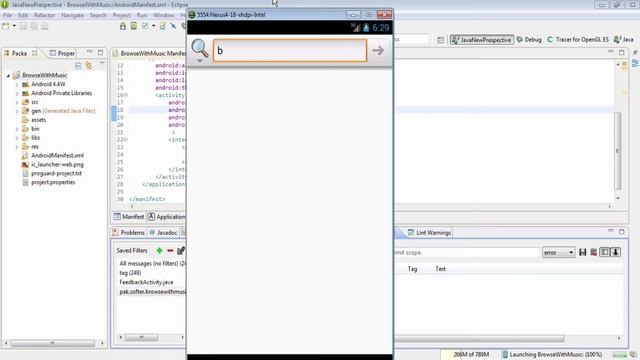The image size is (640, 360).
Task: Click the emulator URL input field
Action: [x=290, y=51]
